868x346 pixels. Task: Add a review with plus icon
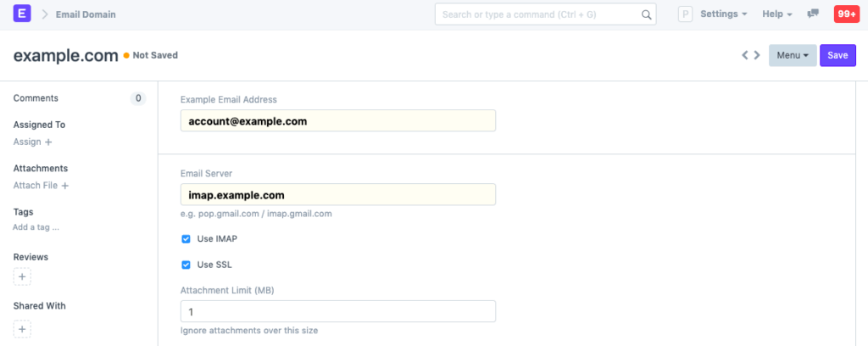(23, 276)
